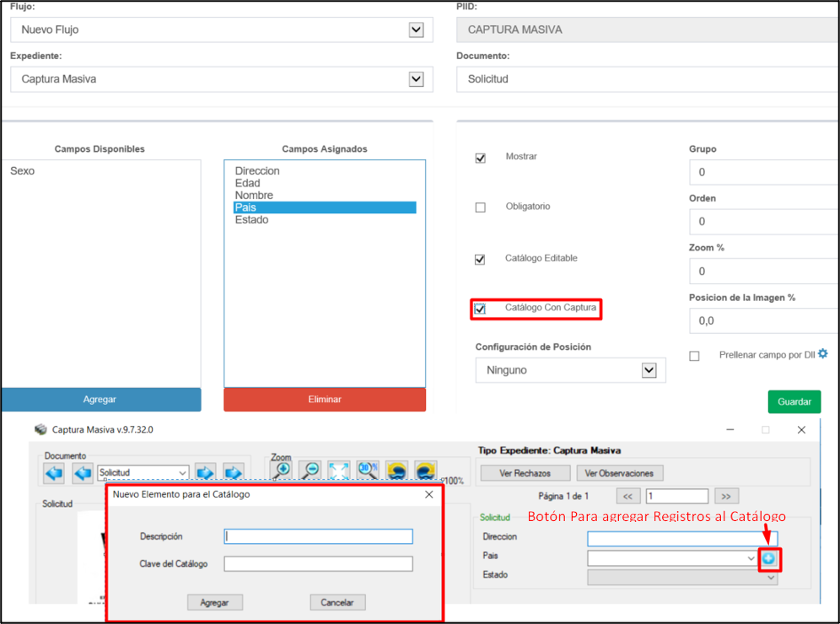Click Cancelar in the Nuevo Elemento dialog

[x=337, y=602]
